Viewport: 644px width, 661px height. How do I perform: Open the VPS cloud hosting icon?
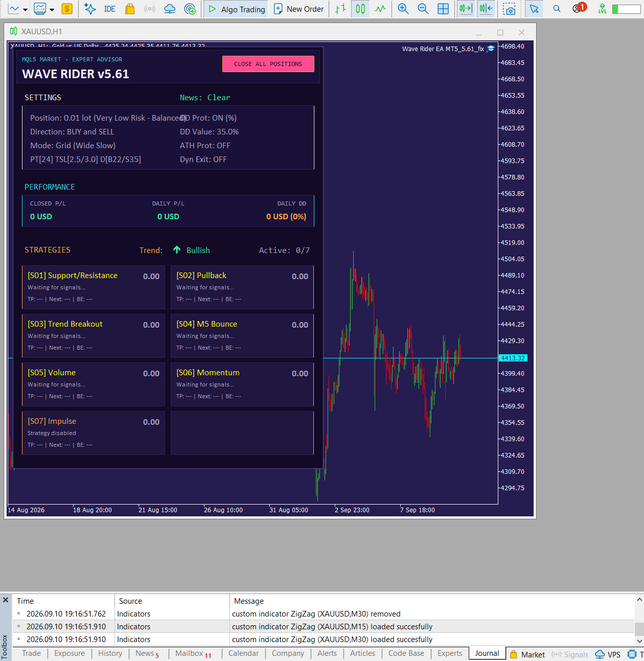pos(170,9)
